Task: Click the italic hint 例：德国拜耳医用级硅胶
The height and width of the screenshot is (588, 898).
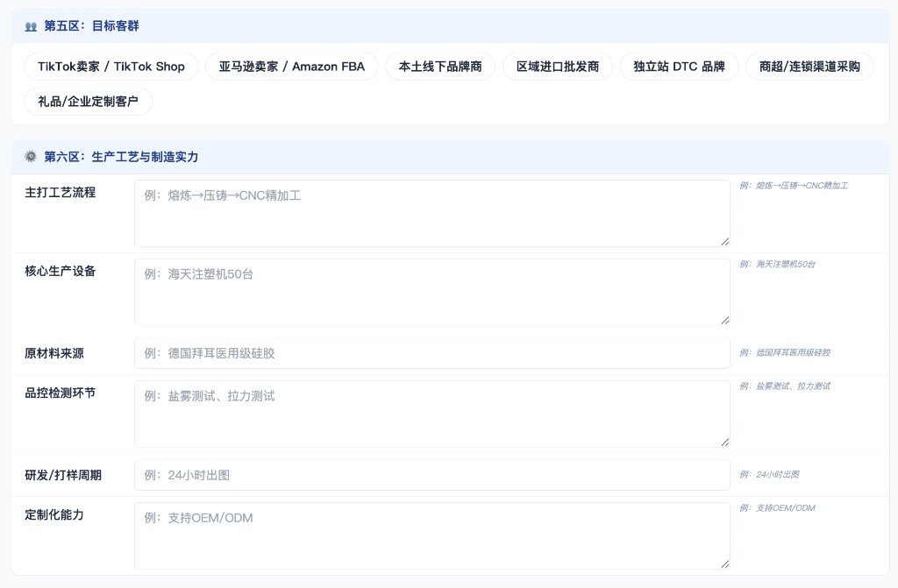Action: coord(785,352)
